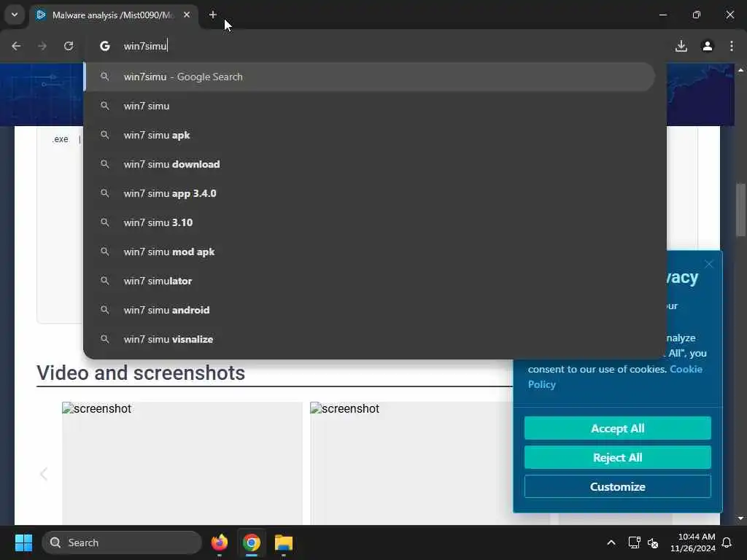Open the tab search dropdown arrow
This screenshot has width=747, height=560.
pyautogui.click(x=15, y=15)
